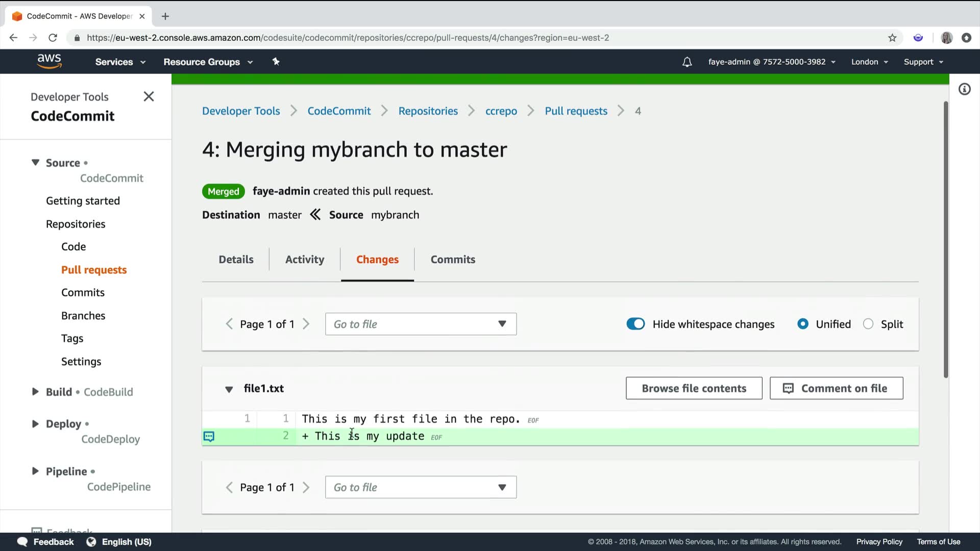The height and width of the screenshot is (551, 980).
Task: Collapse the file1.txt diff section
Action: [x=229, y=389]
